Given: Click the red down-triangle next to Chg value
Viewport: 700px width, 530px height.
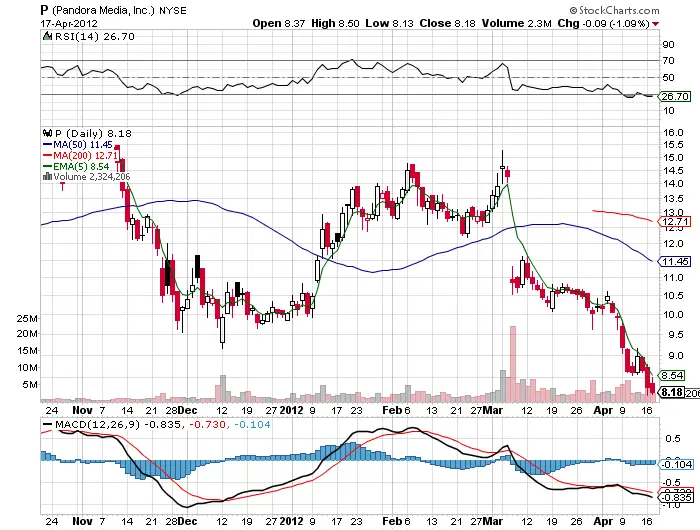Looking at the screenshot, I should [655, 24].
